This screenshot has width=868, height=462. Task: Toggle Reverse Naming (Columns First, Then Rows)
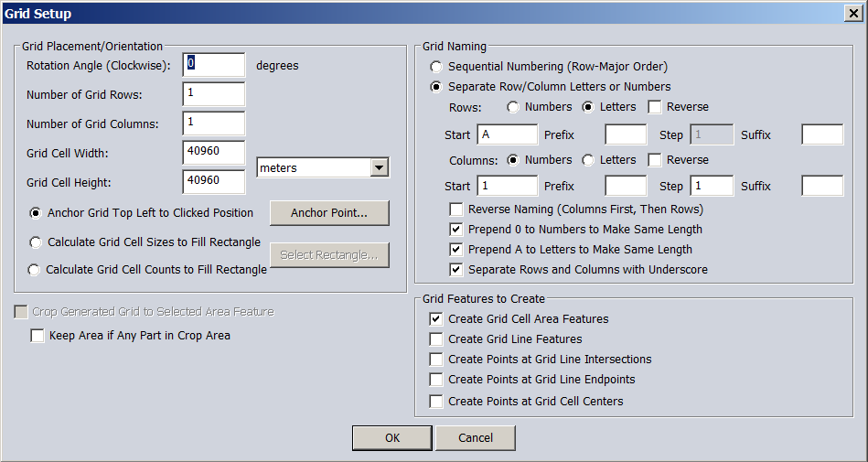(456, 210)
